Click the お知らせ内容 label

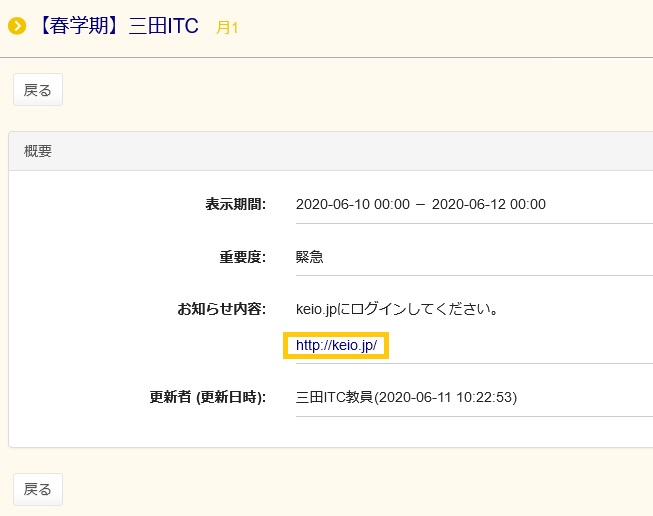pos(221,309)
